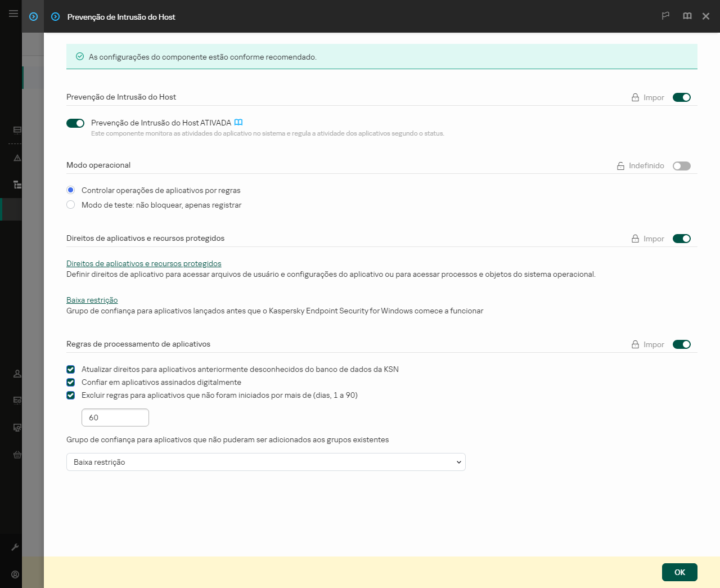Open the policies icon in the lower sidebar
Image resolution: width=720 pixels, height=588 pixels.
(x=17, y=401)
